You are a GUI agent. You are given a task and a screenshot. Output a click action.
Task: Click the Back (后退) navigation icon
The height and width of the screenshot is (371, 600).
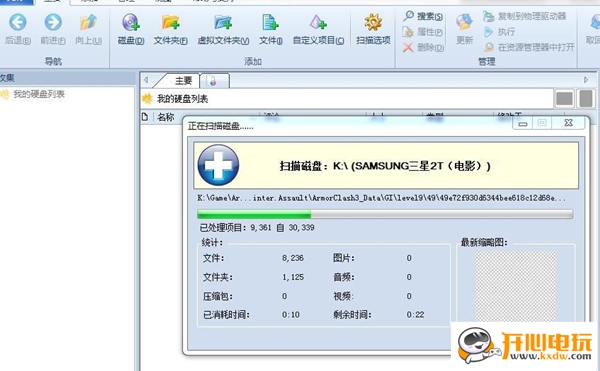click(18, 23)
